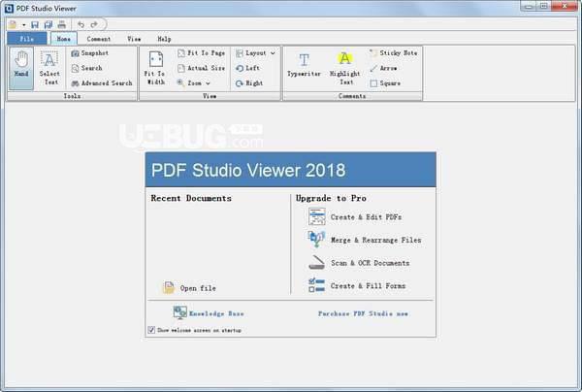Uncheck Show welcome screen on startup
The height and width of the screenshot is (392, 582).
click(x=151, y=330)
